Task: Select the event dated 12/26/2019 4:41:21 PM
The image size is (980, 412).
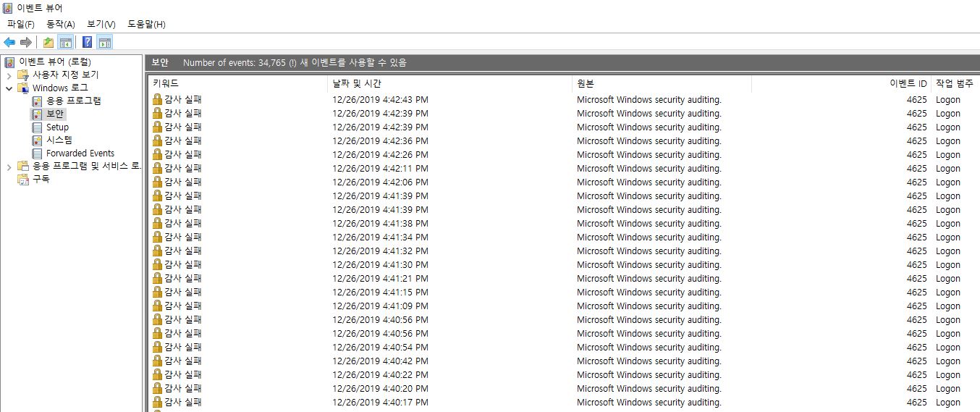Action: 564,278
